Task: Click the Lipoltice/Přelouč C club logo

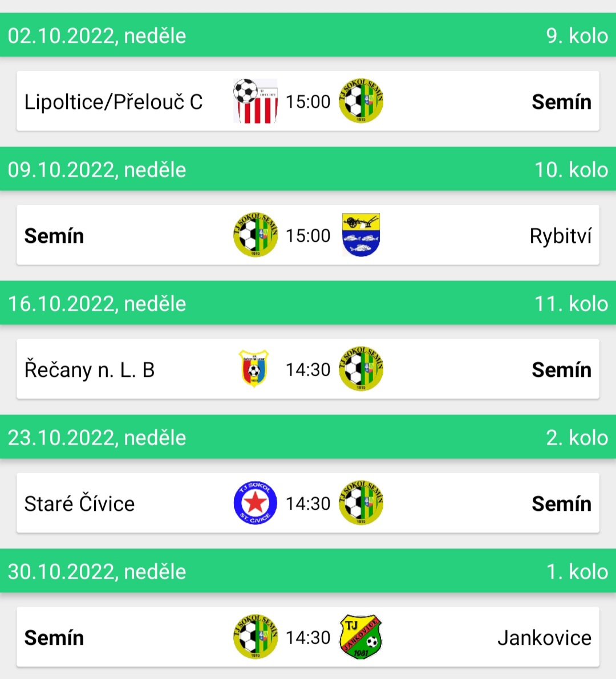Action: coord(255,101)
